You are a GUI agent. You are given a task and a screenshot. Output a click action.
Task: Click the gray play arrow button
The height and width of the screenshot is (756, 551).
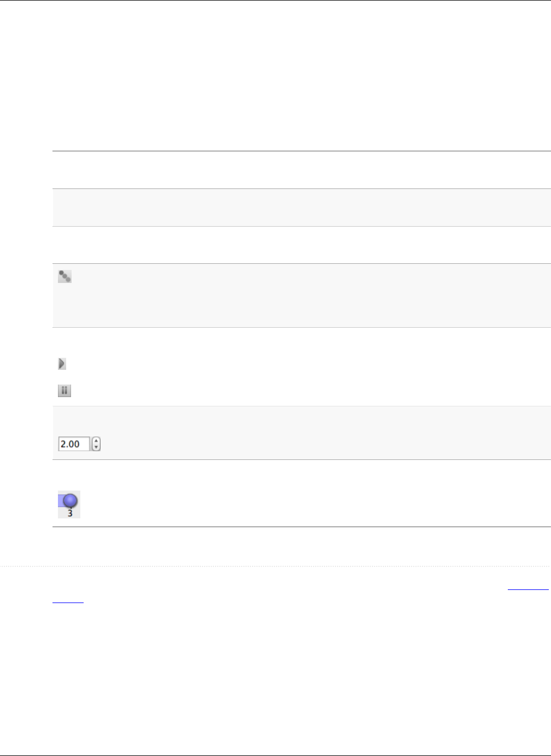(62, 364)
